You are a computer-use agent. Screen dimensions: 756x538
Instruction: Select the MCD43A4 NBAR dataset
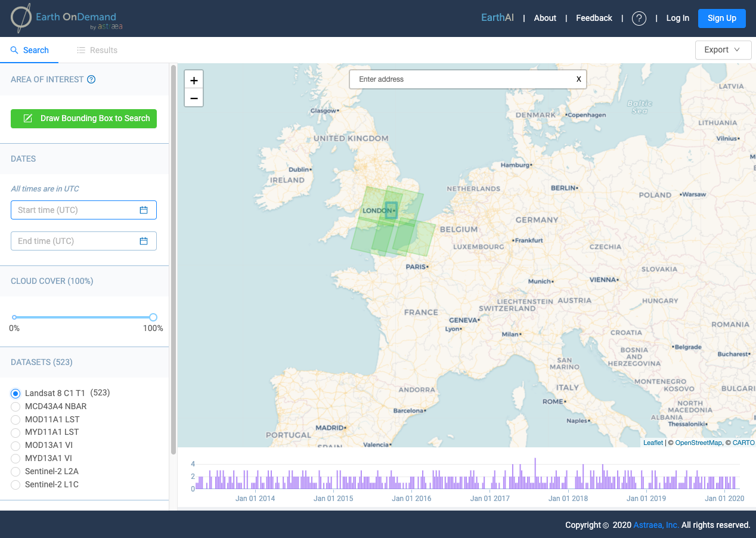tap(16, 407)
